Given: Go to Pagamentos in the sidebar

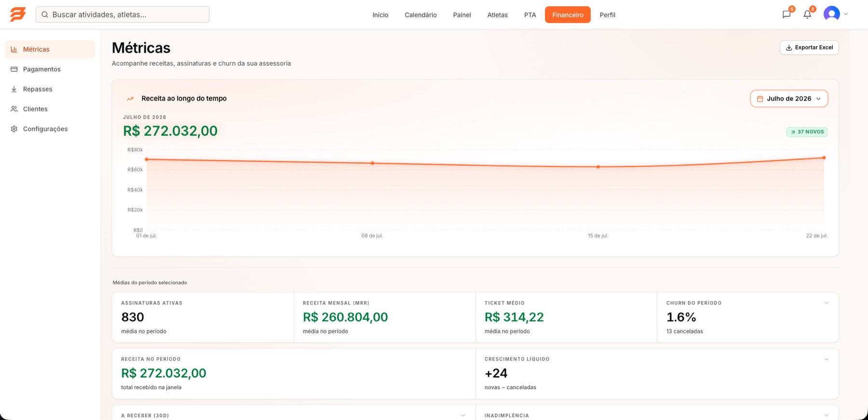Looking at the screenshot, I should [50, 69].
